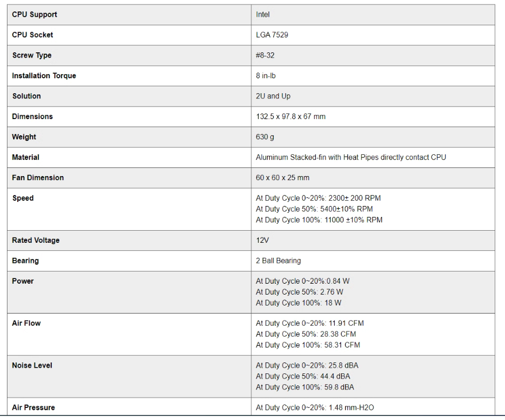Select the #8-32 screw value
The width and height of the screenshot is (505, 420).
pyautogui.click(x=266, y=55)
